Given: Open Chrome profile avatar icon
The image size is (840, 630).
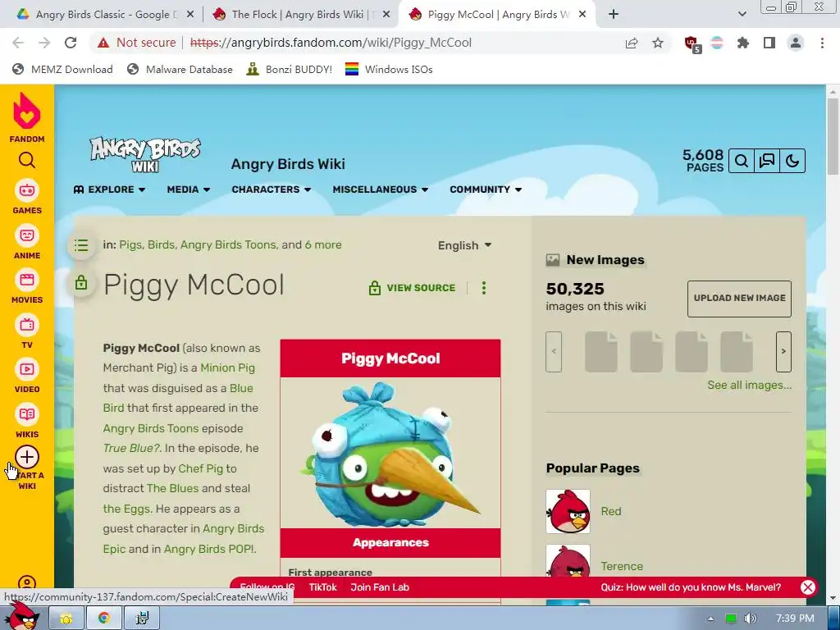Looking at the screenshot, I should click(796, 43).
